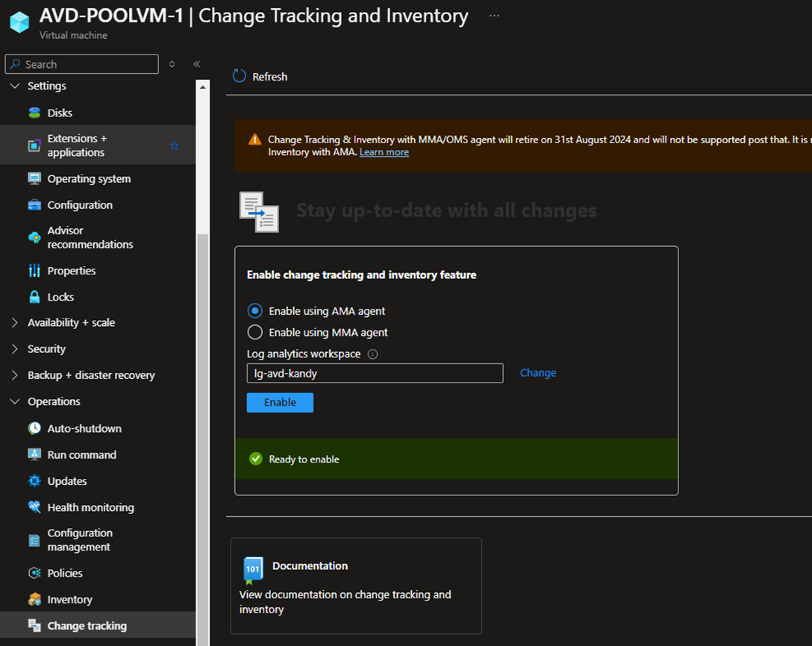Click the blue Enable button

[x=280, y=403]
